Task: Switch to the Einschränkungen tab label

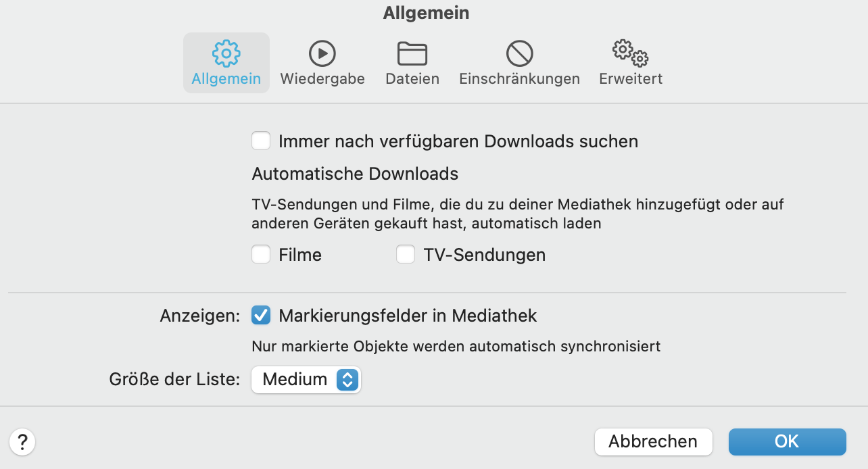Action: (x=519, y=79)
